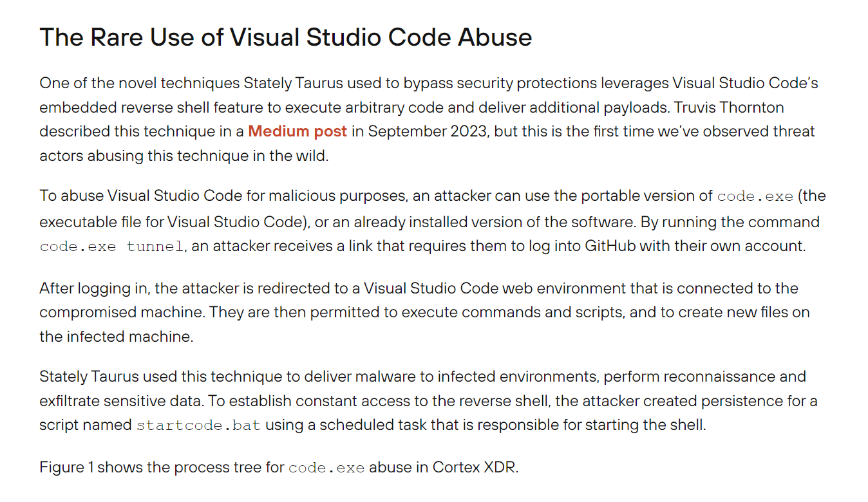Click the phrase "the infected machine"
This screenshot has height=502, width=868.
[116, 337]
